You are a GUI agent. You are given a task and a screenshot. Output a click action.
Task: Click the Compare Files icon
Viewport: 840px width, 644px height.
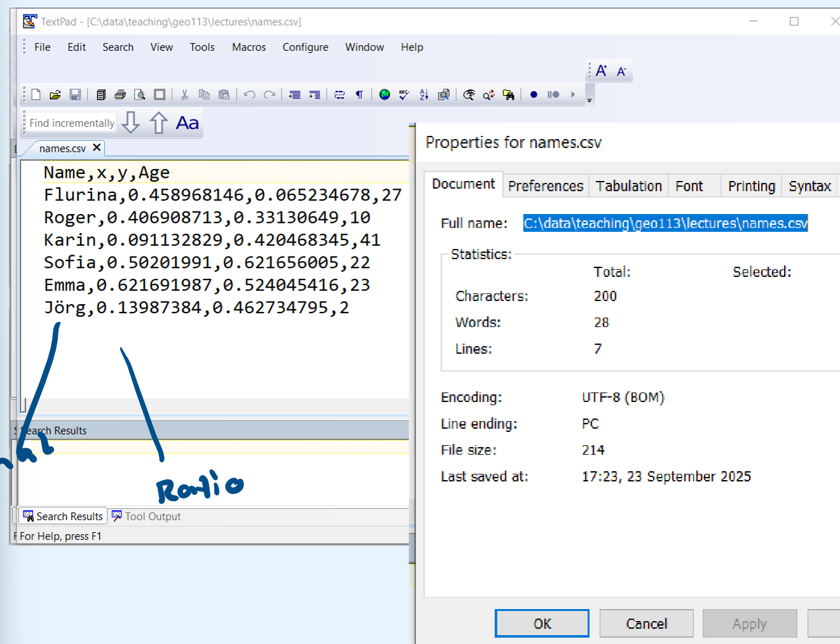(x=444, y=95)
